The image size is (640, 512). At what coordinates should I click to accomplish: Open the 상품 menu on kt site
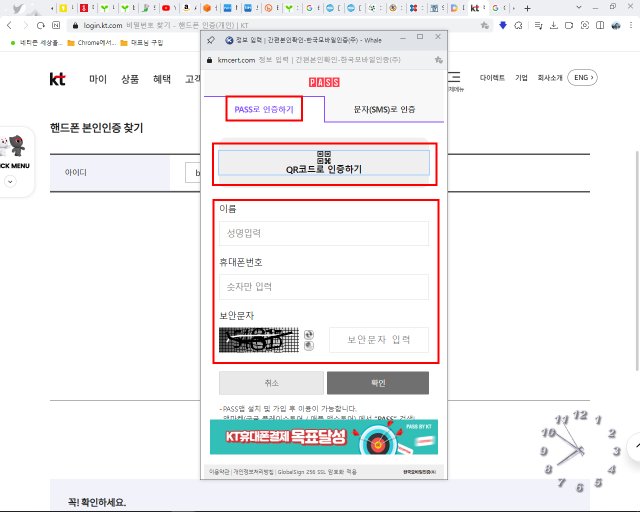(130, 79)
